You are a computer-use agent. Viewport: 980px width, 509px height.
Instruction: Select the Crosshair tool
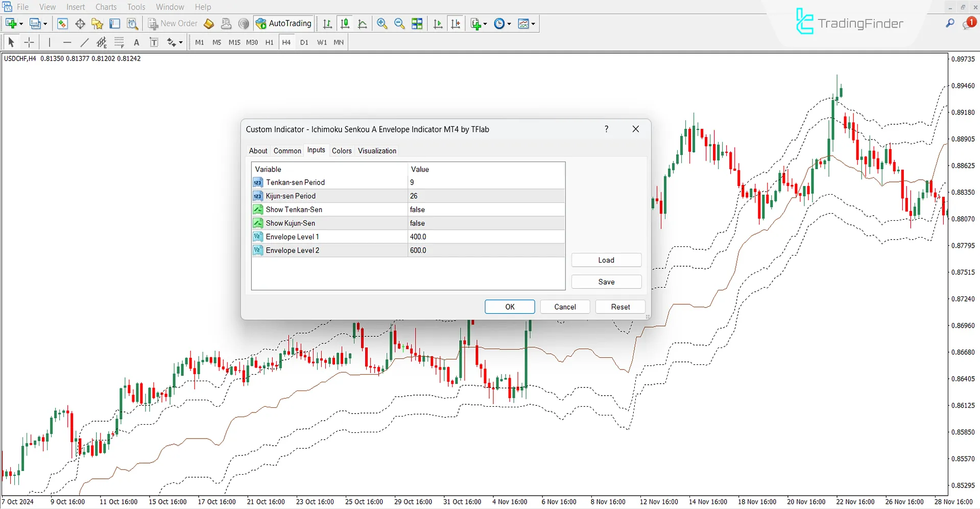29,42
